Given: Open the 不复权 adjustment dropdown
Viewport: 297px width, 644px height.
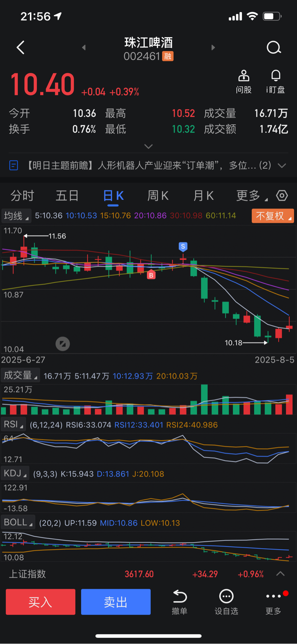Looking at the screenshot, I should 273,216.
